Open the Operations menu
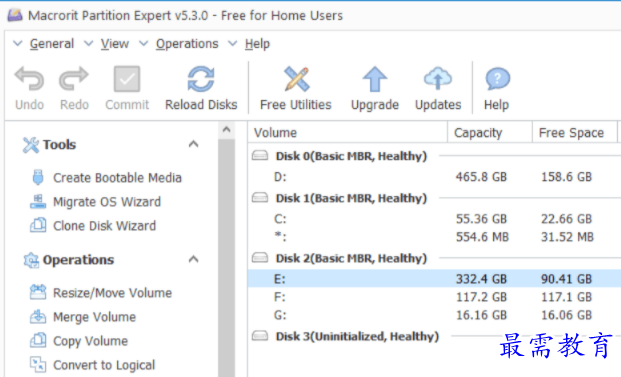This screenshot has height=377, width=621. click(x=187, y=44)
